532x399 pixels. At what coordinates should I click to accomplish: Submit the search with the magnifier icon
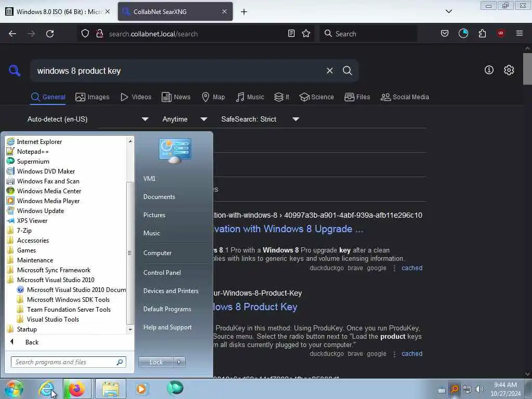coord(347,71)
